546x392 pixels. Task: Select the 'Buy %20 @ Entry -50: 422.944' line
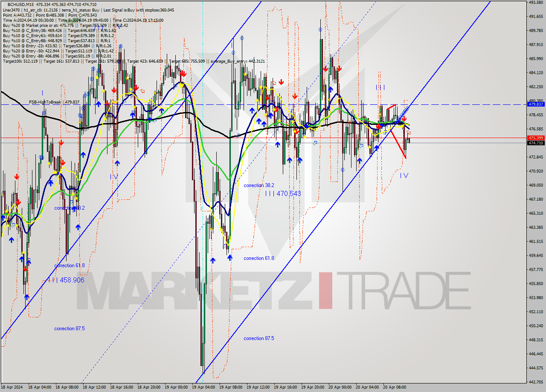[31, 51]
